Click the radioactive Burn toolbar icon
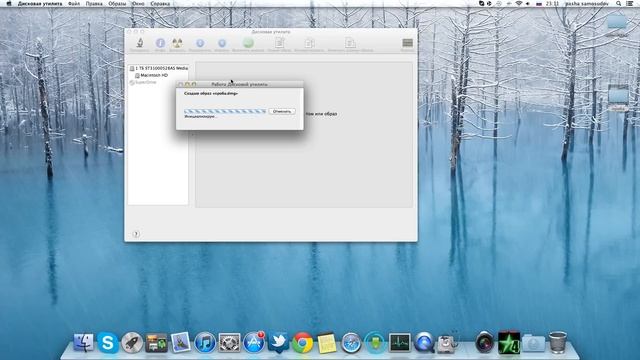Viewport: 640px width, 360px height. (177, 43)
